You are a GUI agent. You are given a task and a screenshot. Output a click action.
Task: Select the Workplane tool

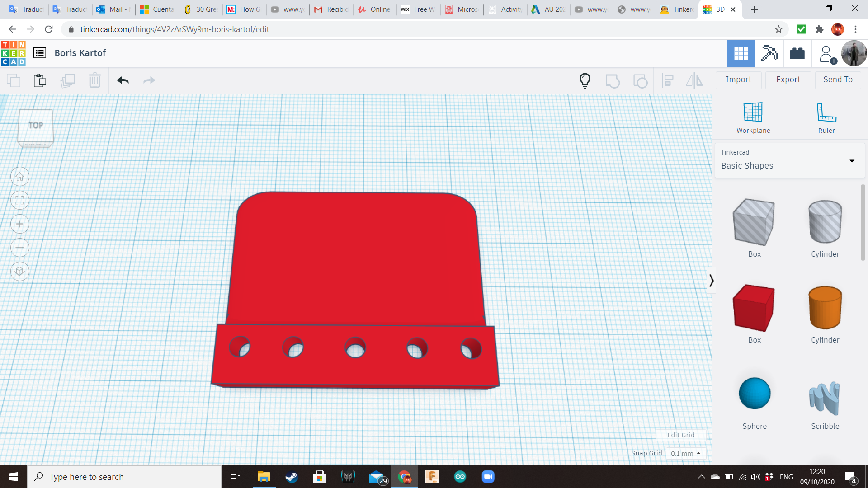coord(752,117)
